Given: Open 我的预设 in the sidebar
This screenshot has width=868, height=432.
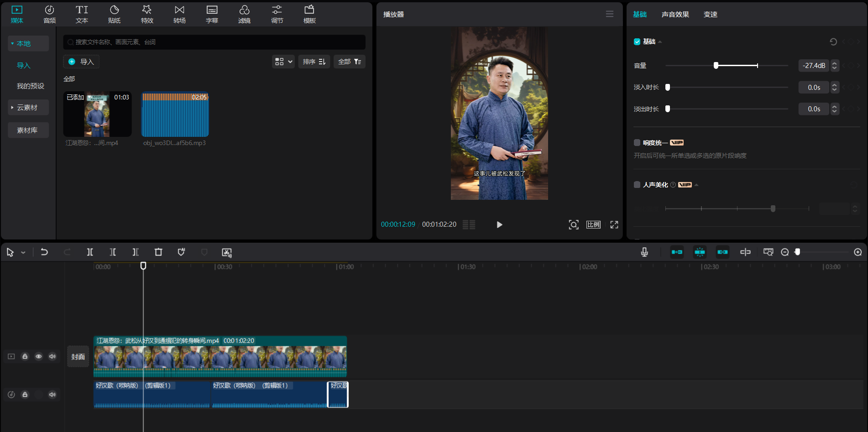Looking at the screenshot, I should pyautogui.click(x=31, y=86).
